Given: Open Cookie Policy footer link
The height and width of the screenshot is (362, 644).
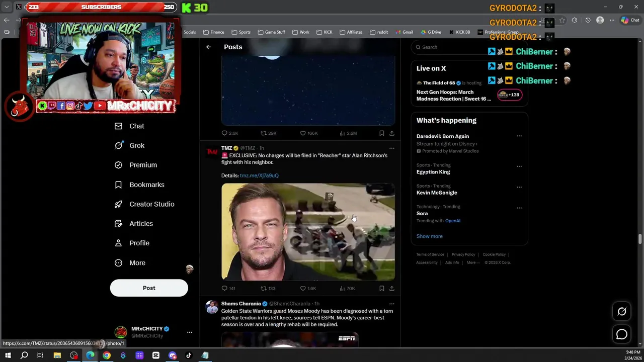Looking at the screenshot, I should 494,254.
